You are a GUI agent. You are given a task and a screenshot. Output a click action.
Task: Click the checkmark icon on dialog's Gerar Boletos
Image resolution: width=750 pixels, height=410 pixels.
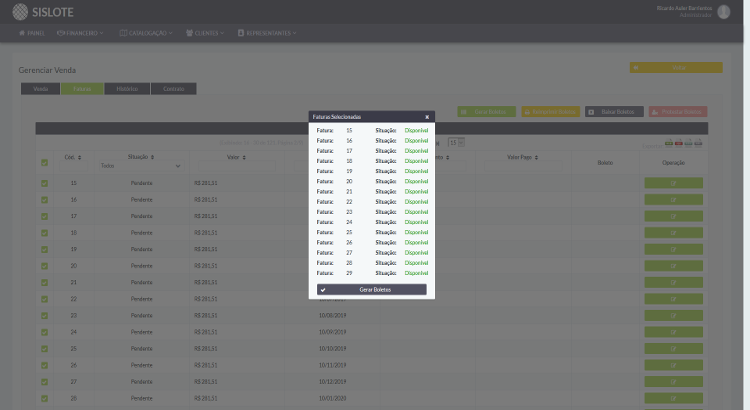click(x=323, y=290)
